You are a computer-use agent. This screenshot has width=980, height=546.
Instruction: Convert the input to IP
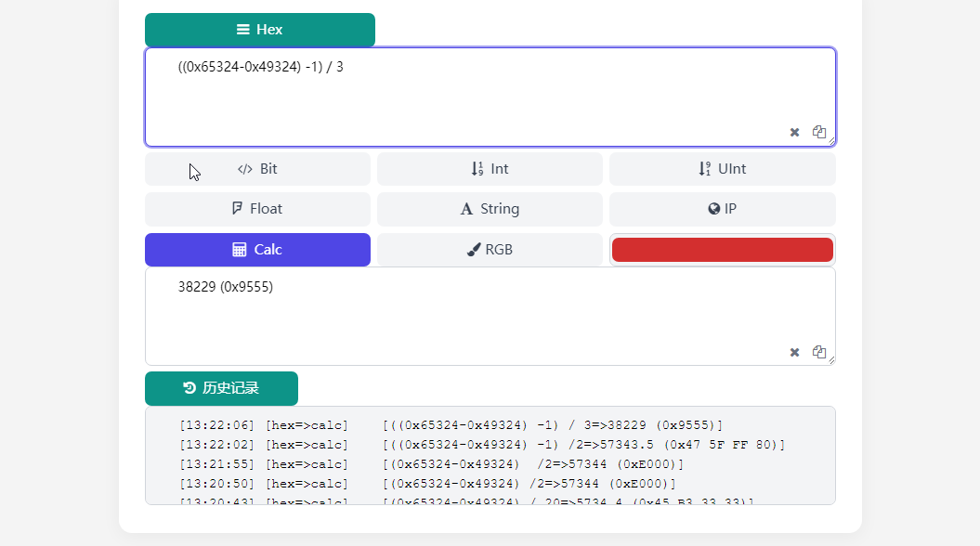[722, 209]
